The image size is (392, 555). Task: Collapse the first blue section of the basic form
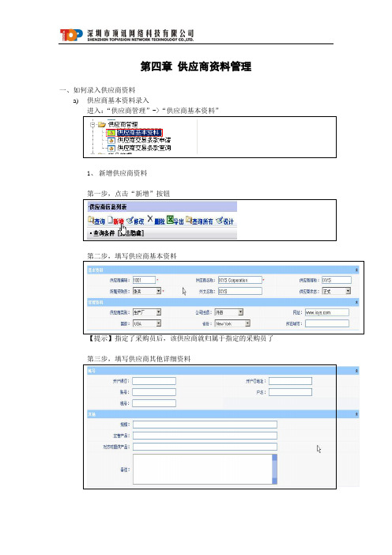(x=356, y=270)
